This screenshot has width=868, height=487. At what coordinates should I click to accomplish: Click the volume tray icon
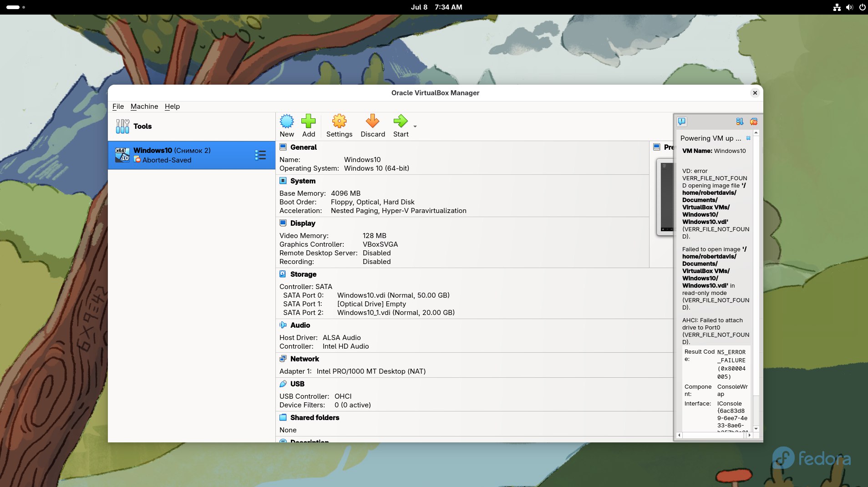click(849, 7)
